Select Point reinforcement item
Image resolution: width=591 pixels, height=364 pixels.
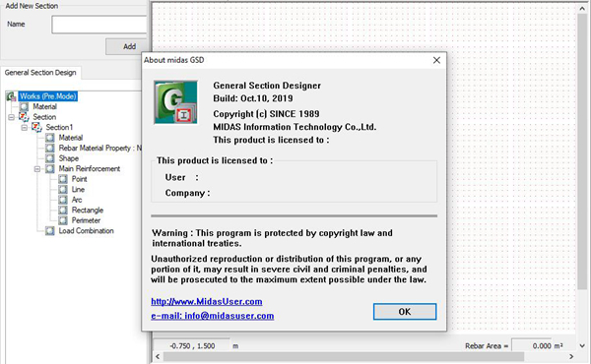79,179
